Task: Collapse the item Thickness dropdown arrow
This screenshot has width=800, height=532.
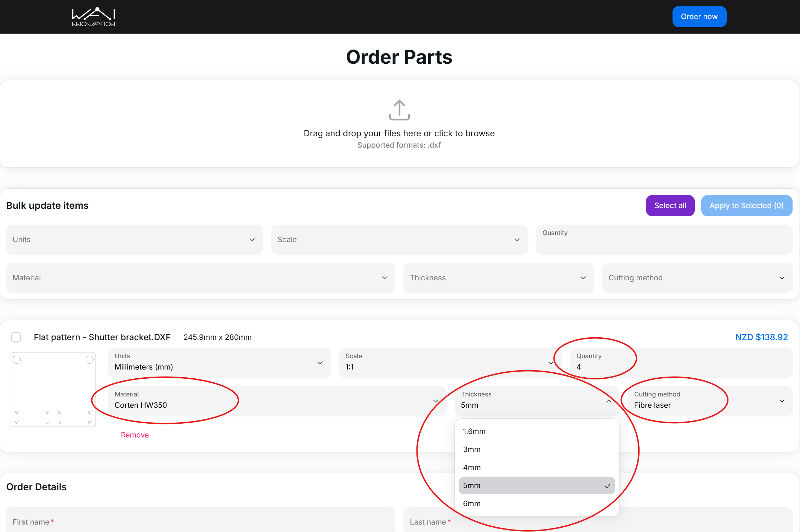Action: pos(608,401)
